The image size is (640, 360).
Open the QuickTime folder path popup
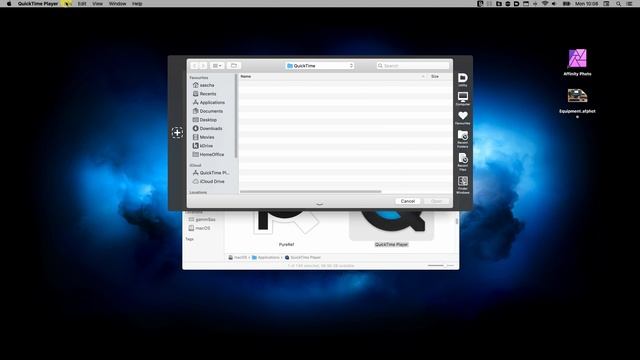[x=320, y=66]
